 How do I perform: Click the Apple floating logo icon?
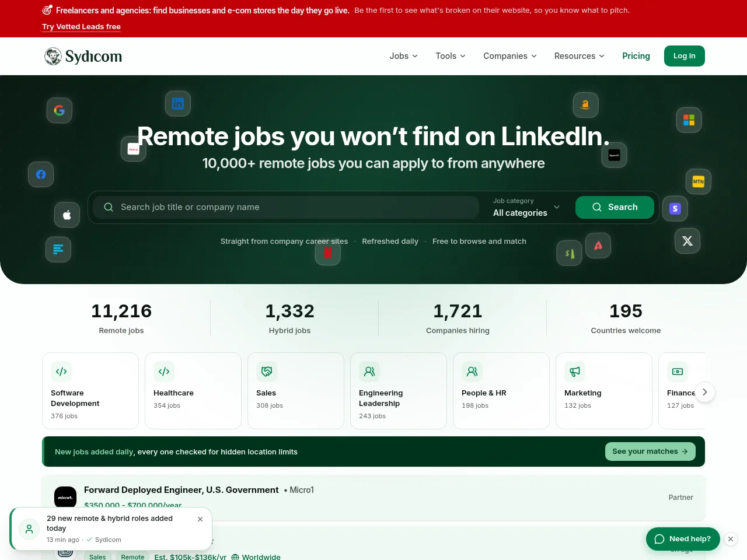[x=67, y=215]
